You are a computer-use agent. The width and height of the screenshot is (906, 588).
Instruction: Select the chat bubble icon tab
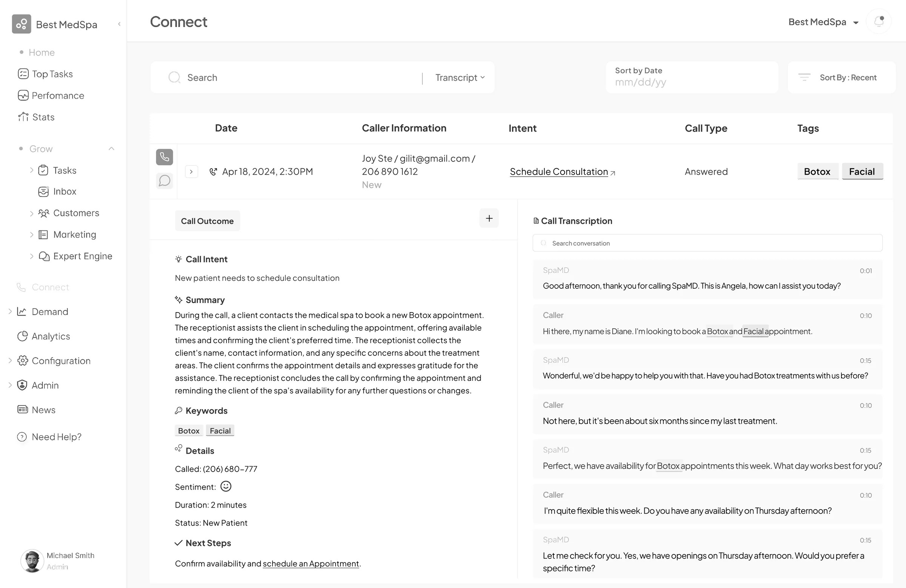click(165, 180)
